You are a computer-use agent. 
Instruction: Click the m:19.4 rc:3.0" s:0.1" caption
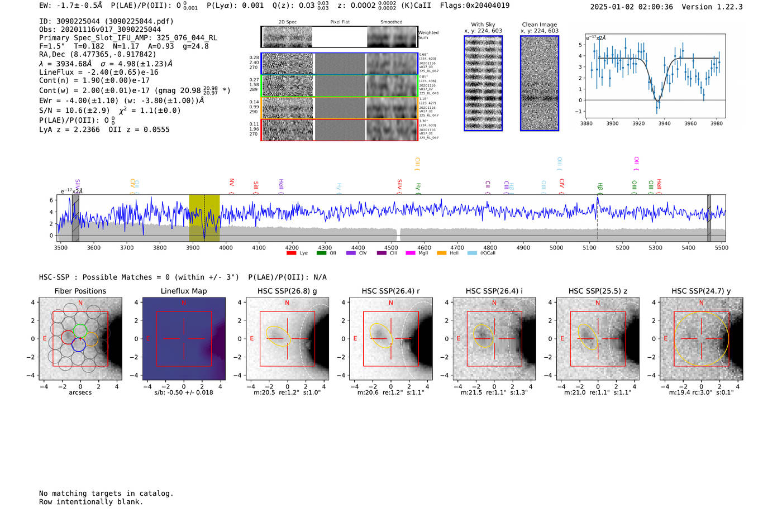pos(702,392)
